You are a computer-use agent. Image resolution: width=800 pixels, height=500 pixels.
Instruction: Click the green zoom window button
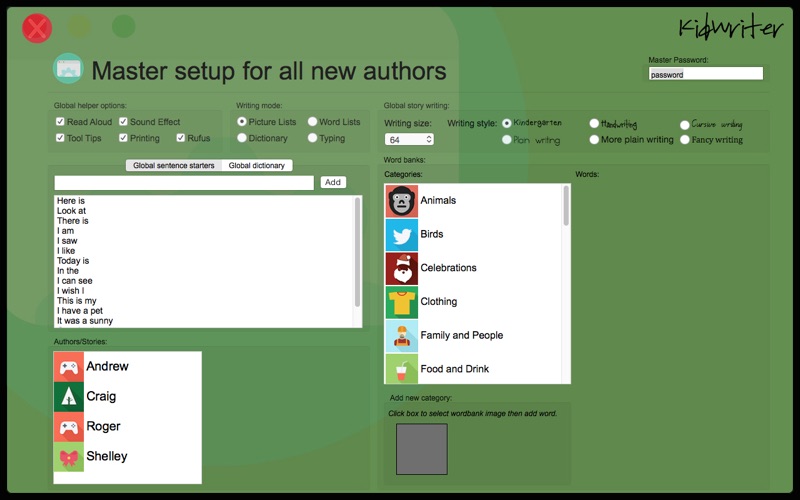coord(123,26)
